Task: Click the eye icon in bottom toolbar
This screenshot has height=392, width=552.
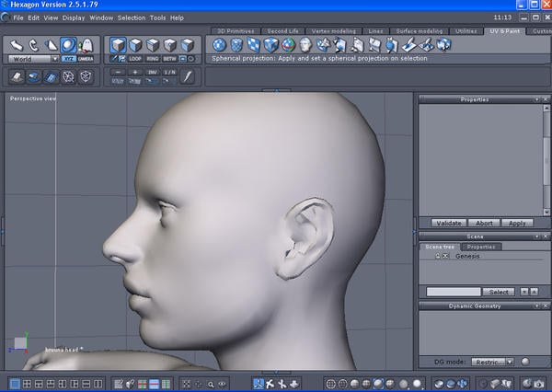Action: coord(222,383)
